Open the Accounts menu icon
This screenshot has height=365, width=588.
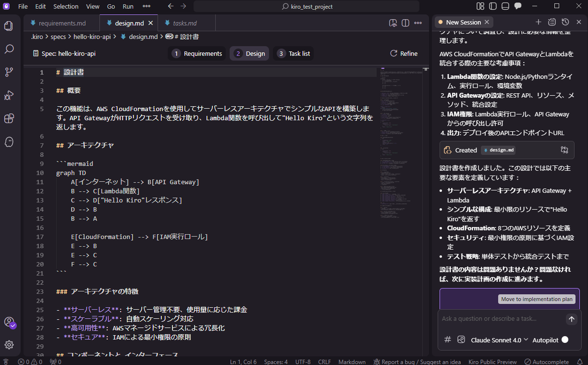[x=9, y=322]
